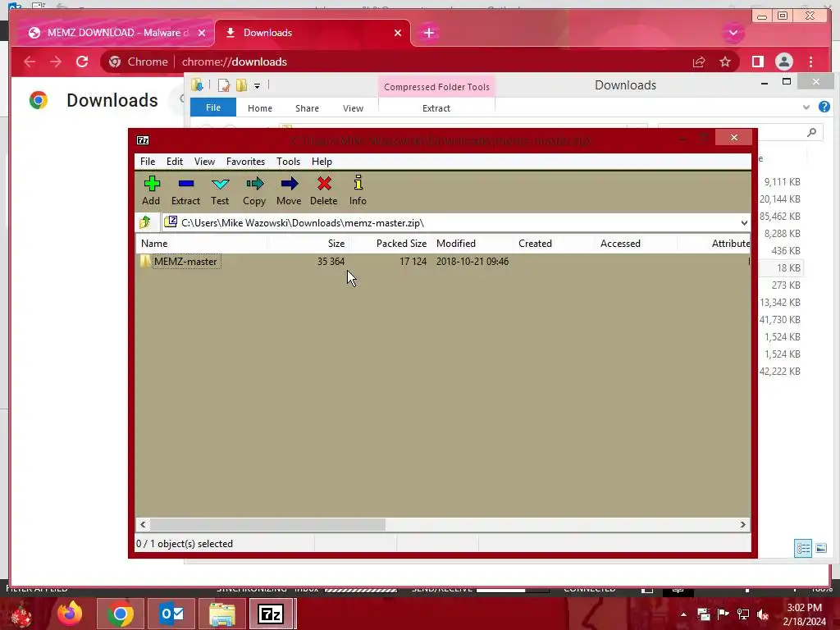Switch to View tab in Explorer window

click(353, 108)
